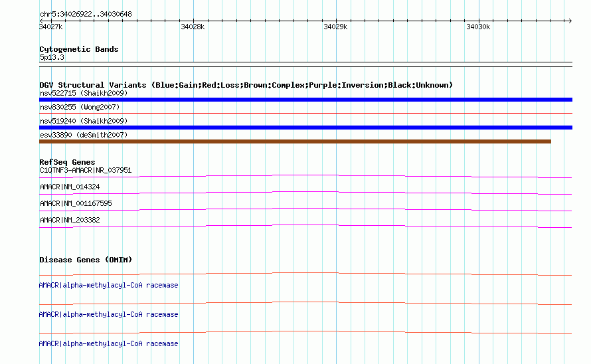Screen dimensions: 591x364
Task: Click the blue gain bar for nsv519240
Action: point(305,128)
